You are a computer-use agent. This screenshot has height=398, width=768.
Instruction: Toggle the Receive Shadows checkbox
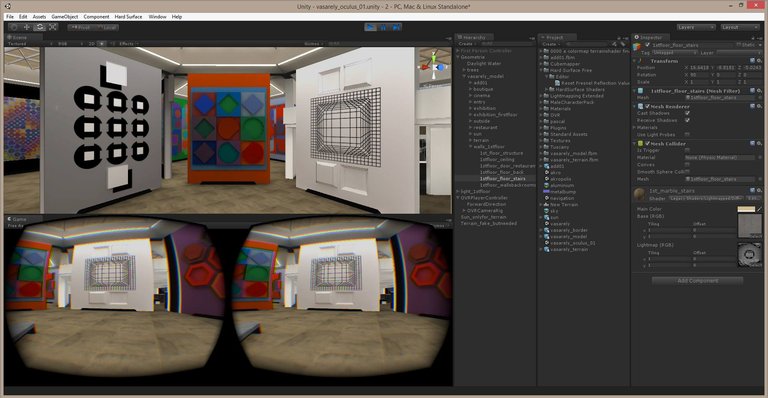(x=687, y=120)
